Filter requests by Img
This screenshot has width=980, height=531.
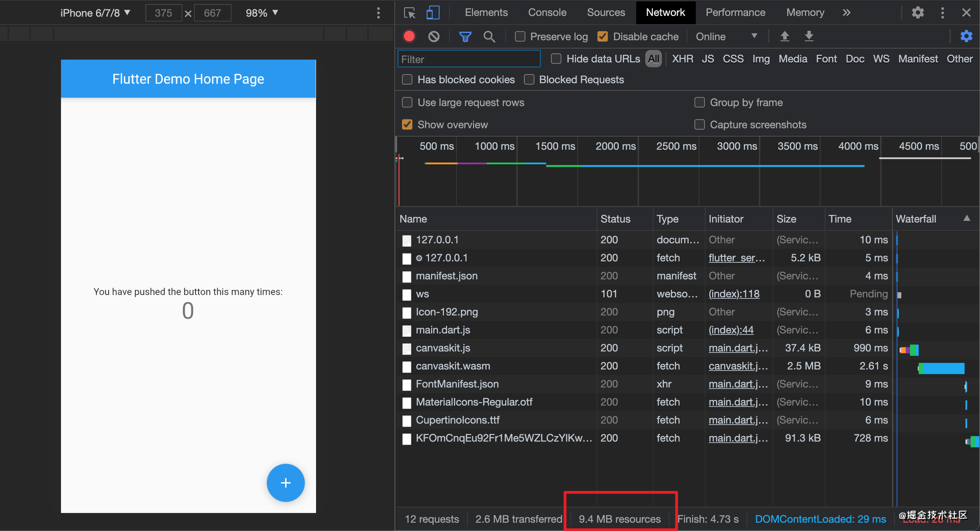click(x=761, y=59)
